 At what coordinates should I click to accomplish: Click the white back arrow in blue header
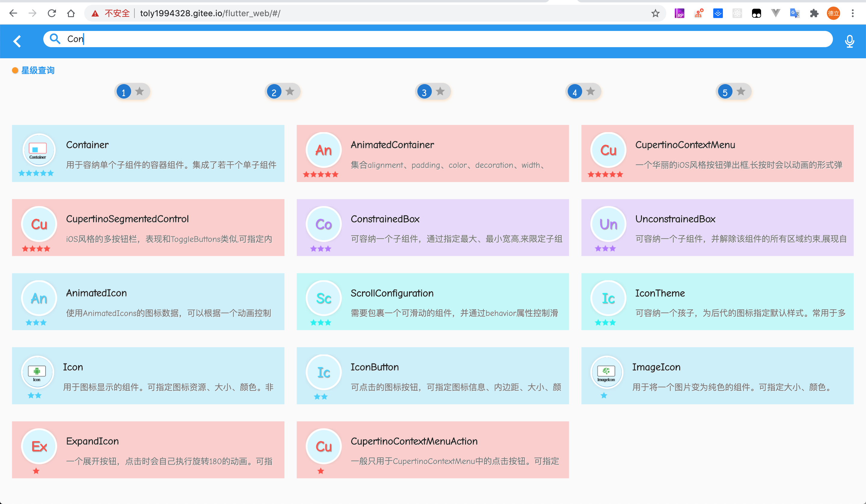pos(17,41)
